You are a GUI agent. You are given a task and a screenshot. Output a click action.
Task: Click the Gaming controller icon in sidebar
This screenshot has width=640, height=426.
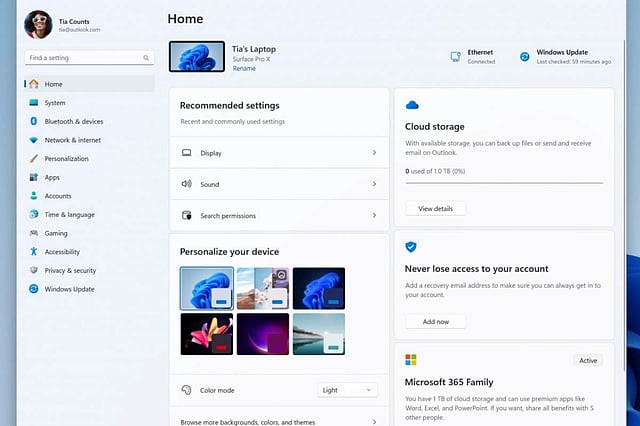click(34, 233)
